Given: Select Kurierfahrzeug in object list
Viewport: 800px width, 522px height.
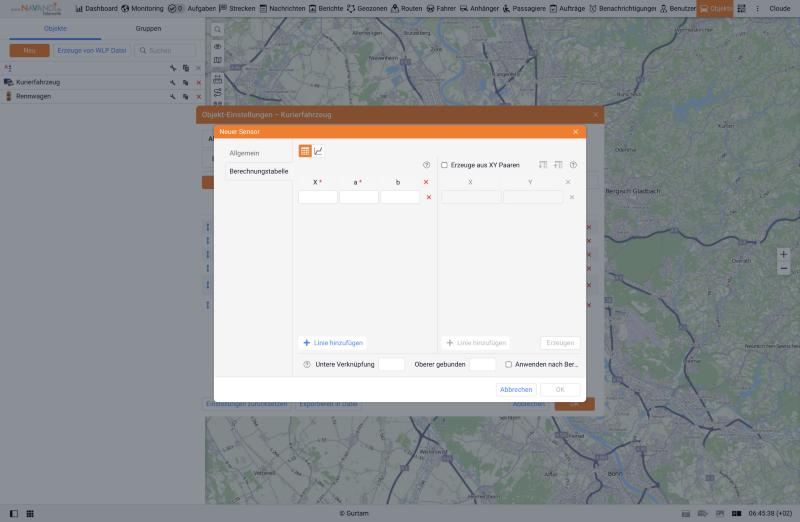Looking at the screenshot, I should (38, 82).
